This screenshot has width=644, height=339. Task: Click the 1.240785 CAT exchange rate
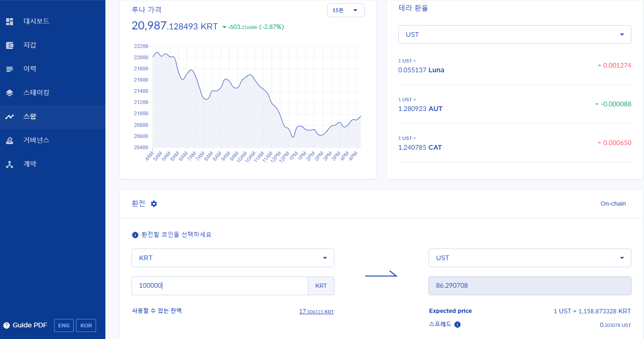pos(420,147)
